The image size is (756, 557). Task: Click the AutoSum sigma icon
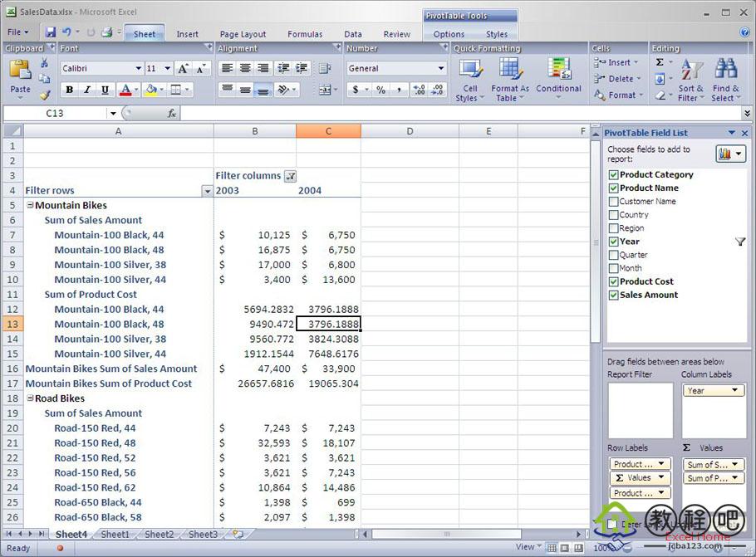coord(660,62)
